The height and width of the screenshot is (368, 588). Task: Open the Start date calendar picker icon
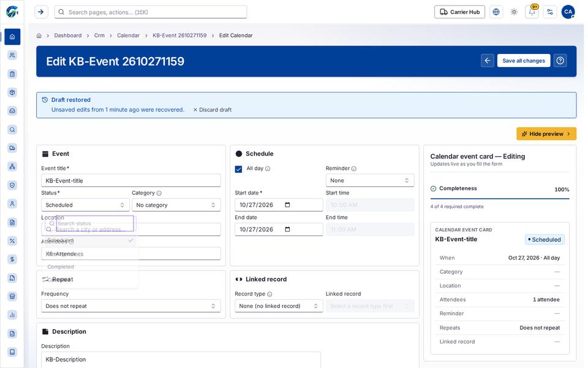[x=288, y=205]
